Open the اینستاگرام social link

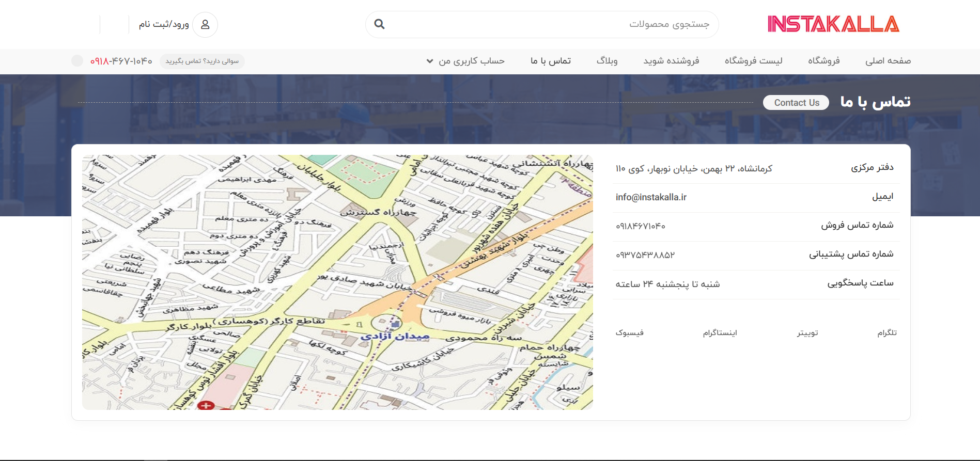point(720,333)
